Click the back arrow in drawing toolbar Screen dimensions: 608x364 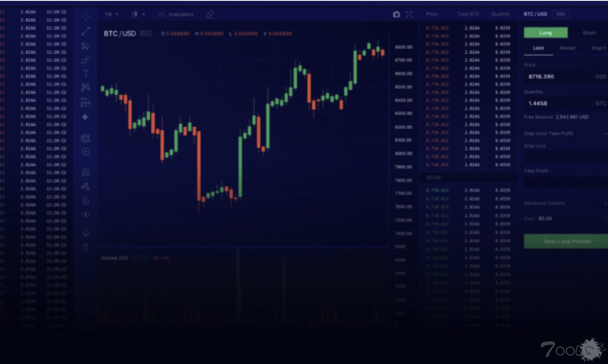tap(86, 117)
